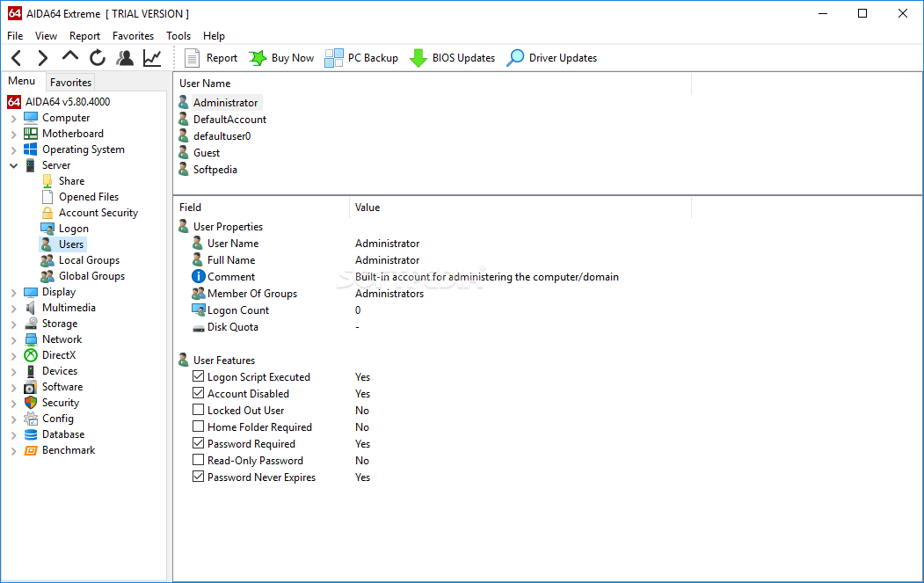Click the Refresh icon in toolbar
Viewport: 924px width, 583px height.
(x=98, y=58)
